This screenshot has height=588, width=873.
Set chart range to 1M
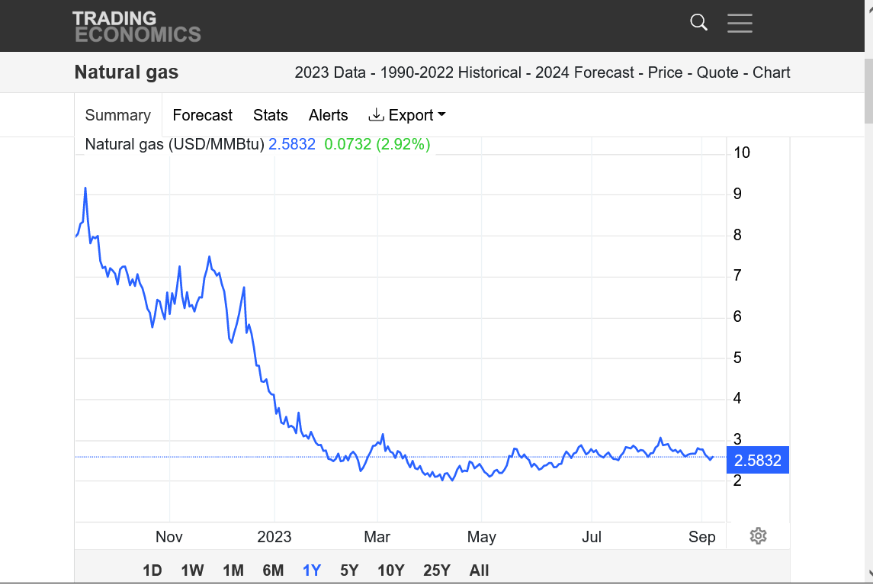(x=233, y=570)
